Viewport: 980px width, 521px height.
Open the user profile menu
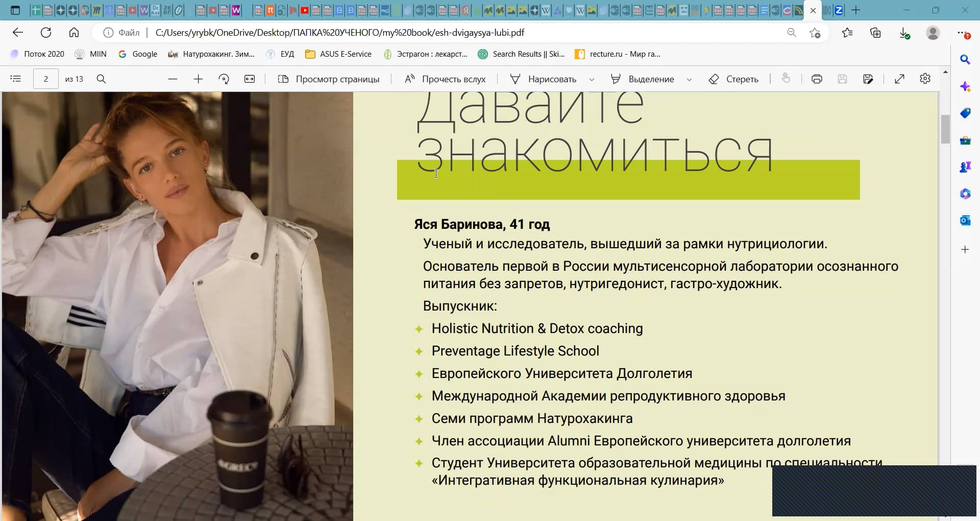933,33
